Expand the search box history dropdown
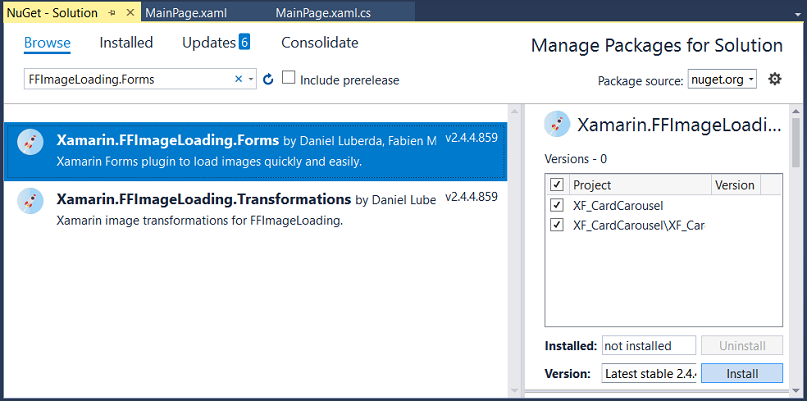The image size is (807, 401). click(252, 79)
